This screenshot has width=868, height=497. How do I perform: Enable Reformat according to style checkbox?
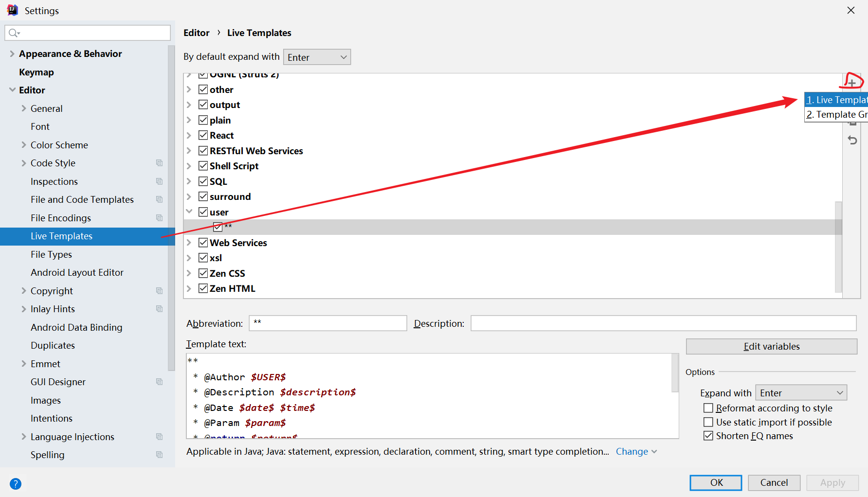coord(708,408)
